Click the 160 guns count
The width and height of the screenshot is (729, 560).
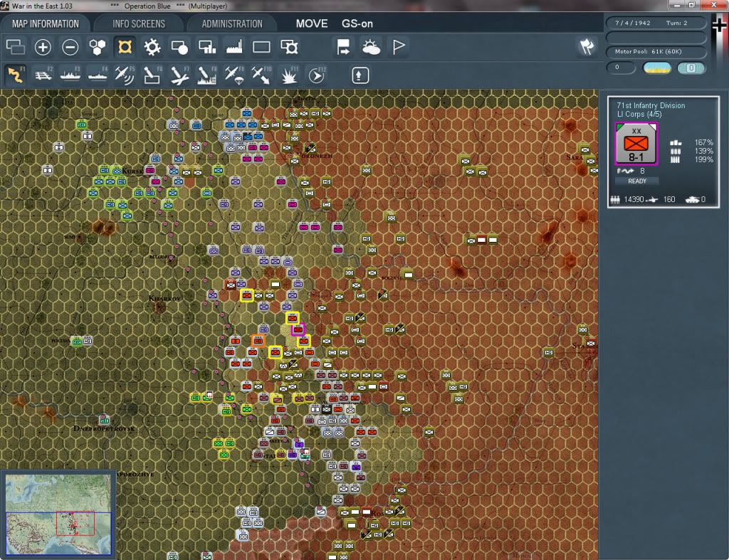669,199
